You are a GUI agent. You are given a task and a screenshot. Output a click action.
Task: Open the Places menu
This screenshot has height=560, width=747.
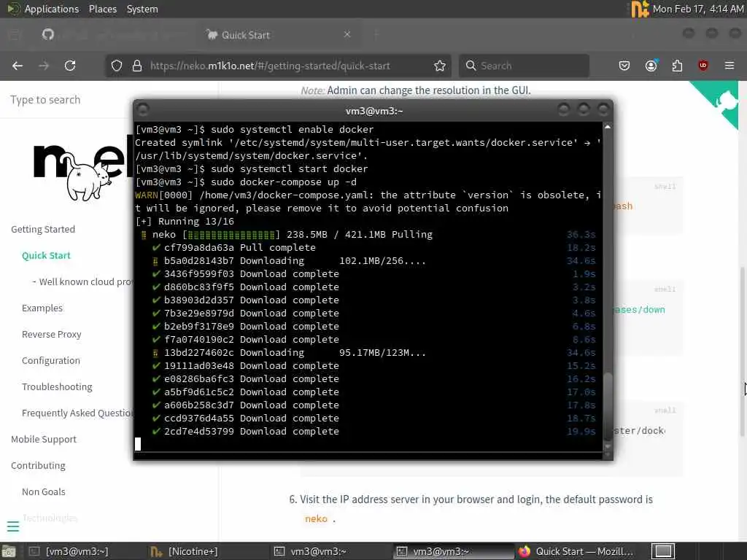[x=103, y=9]
